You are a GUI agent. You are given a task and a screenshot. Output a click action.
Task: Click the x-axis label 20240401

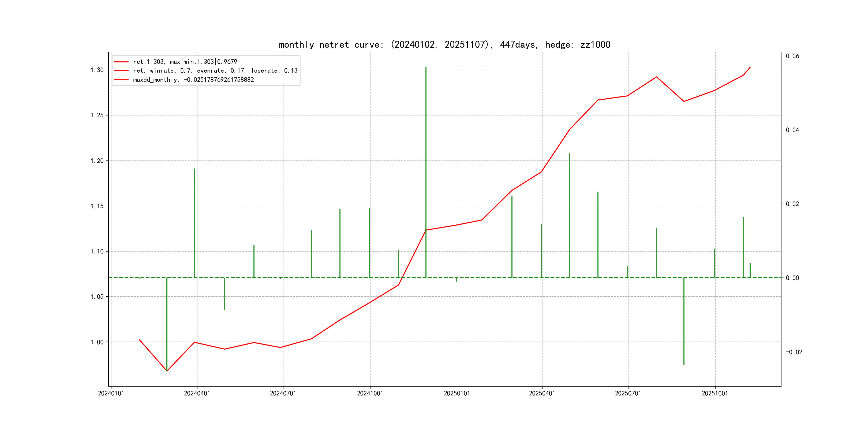[x=197, y=394]
